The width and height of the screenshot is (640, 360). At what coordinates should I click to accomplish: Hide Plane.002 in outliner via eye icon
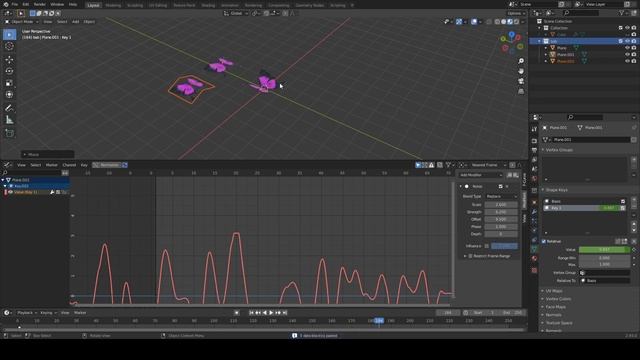click(x=627, y=61)
